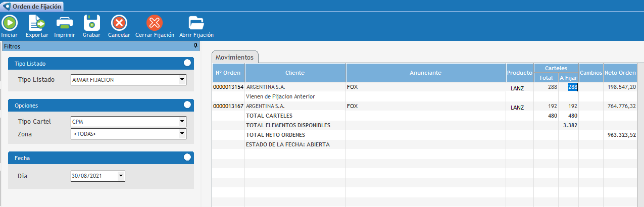Click the Cancelar red X icon

point(119,23)
